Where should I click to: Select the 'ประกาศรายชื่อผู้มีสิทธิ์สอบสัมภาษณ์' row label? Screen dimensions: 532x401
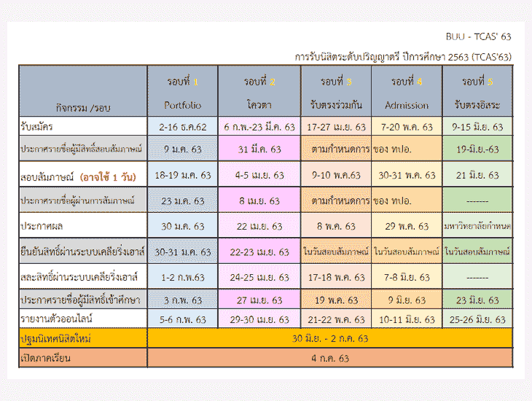click(x=83, y=149)
